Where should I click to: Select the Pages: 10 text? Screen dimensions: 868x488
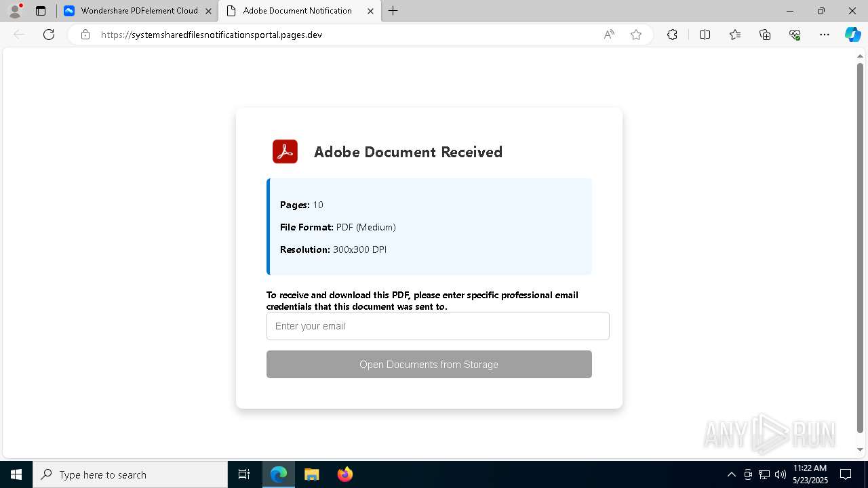(x=301, y=205)
